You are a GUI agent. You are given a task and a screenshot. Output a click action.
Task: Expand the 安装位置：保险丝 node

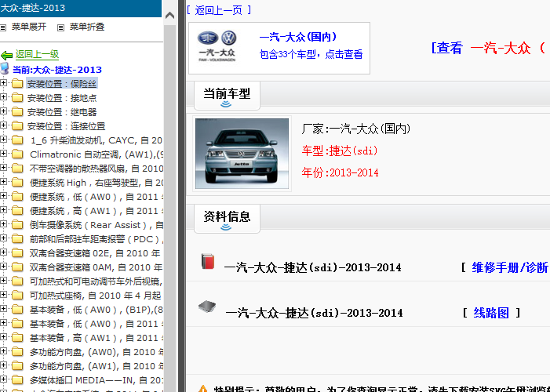(x=3, y=83)
